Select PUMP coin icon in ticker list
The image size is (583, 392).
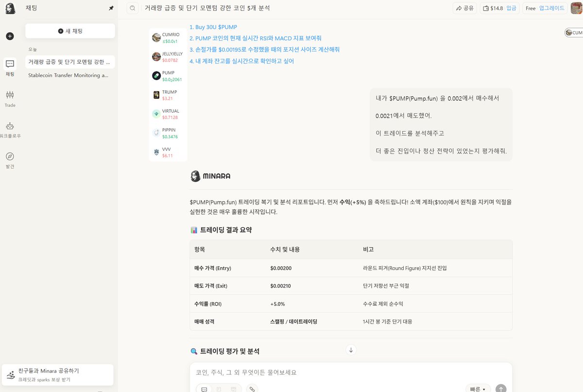click(x=156, y=76)
